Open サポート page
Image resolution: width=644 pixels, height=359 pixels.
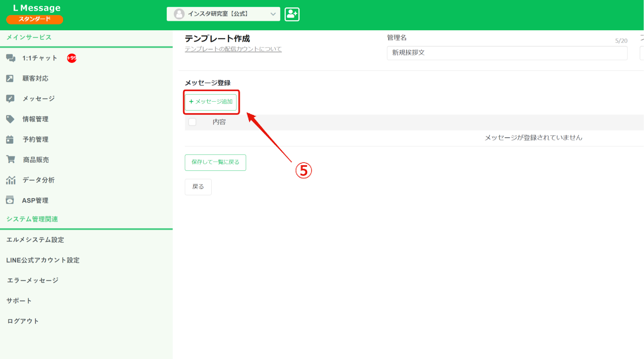(19, 301)
